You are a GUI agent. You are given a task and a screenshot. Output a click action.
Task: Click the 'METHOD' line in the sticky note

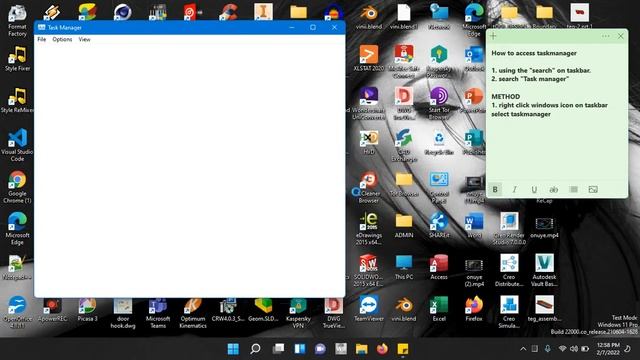coord(506,97)
